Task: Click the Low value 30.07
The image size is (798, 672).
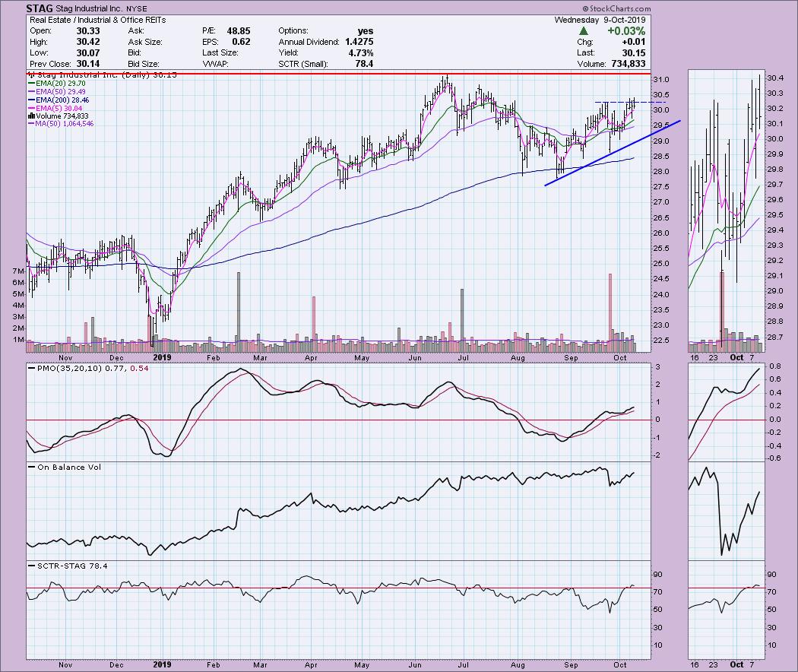Action: click(88, 53)
